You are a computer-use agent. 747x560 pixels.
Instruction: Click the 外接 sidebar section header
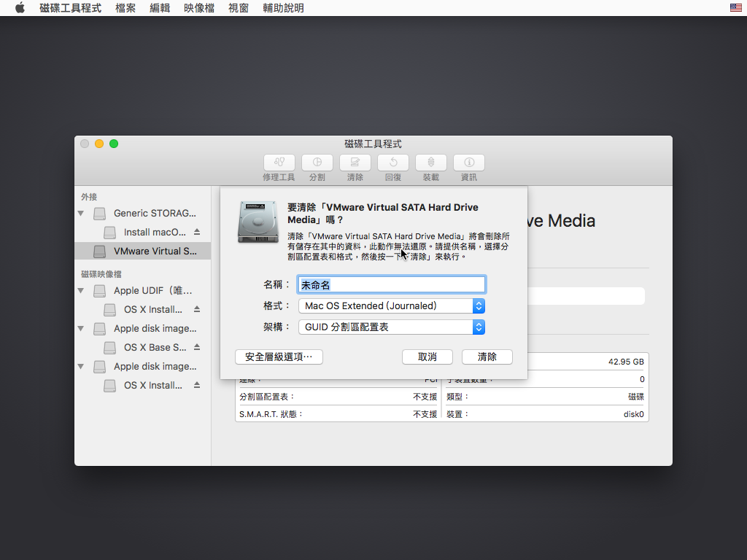point(89,197)
